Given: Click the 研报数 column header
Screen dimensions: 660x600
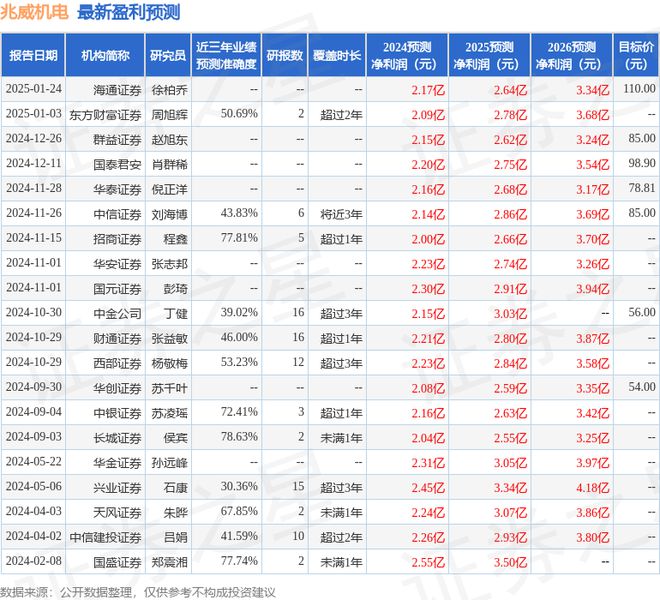Looking at the screenshot, I should [285, 55].
